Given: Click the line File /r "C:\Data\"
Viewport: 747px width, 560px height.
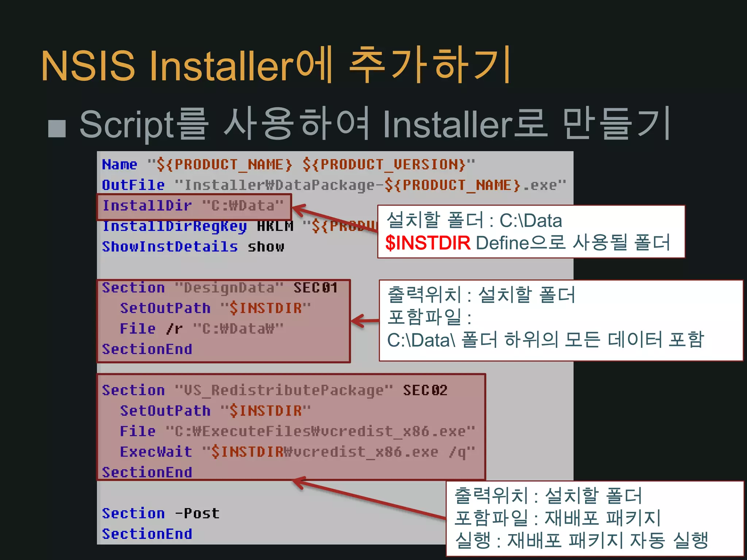Looking at the screenshot, I should (x=202, y=328).
